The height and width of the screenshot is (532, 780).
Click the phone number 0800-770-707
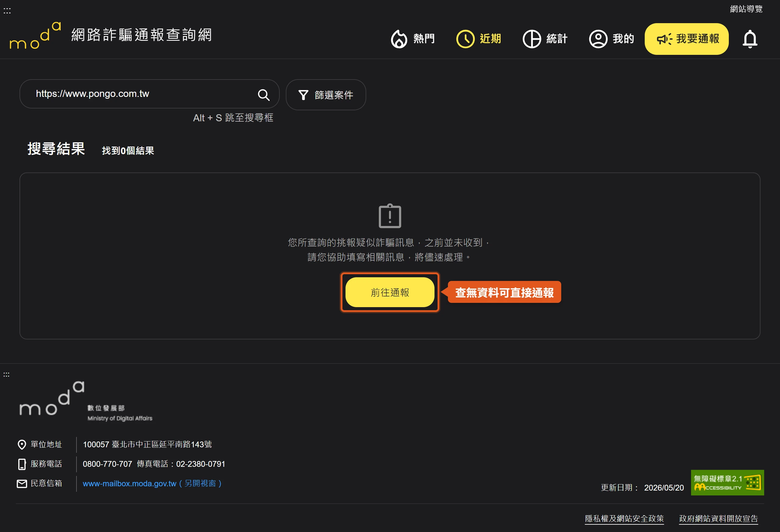pos(107,464)
